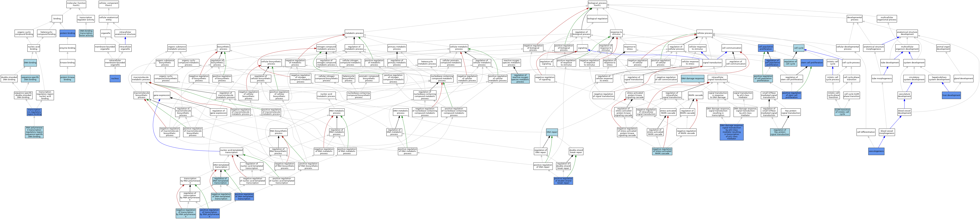Viewport: 980px width, 219px height.
Task: Click the 'p21 class mediator' DNA damage node
Action: [732, 132]
